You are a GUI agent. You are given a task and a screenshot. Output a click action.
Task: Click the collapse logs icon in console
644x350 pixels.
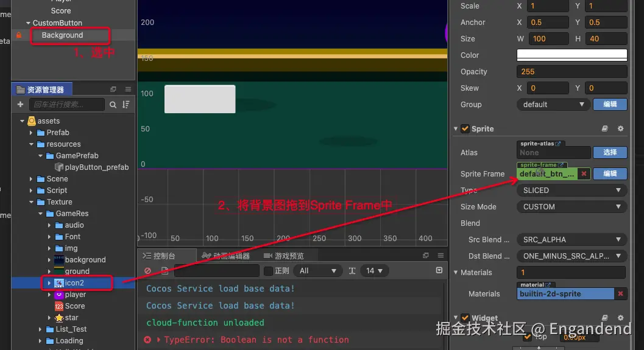pos(439,270)
